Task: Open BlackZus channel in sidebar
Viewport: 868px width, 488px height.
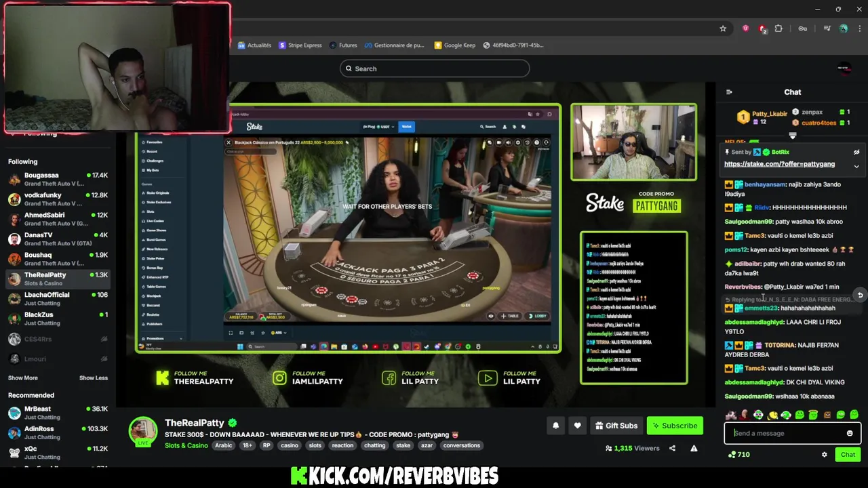Action: (58, 319)
